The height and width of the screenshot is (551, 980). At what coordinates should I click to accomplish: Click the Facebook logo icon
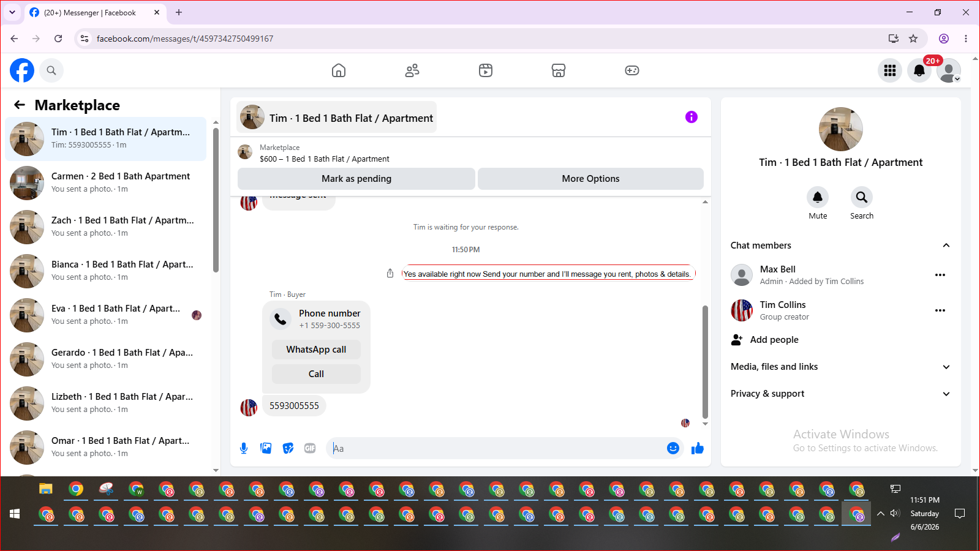pyautogui.click(x=22, y=70)
